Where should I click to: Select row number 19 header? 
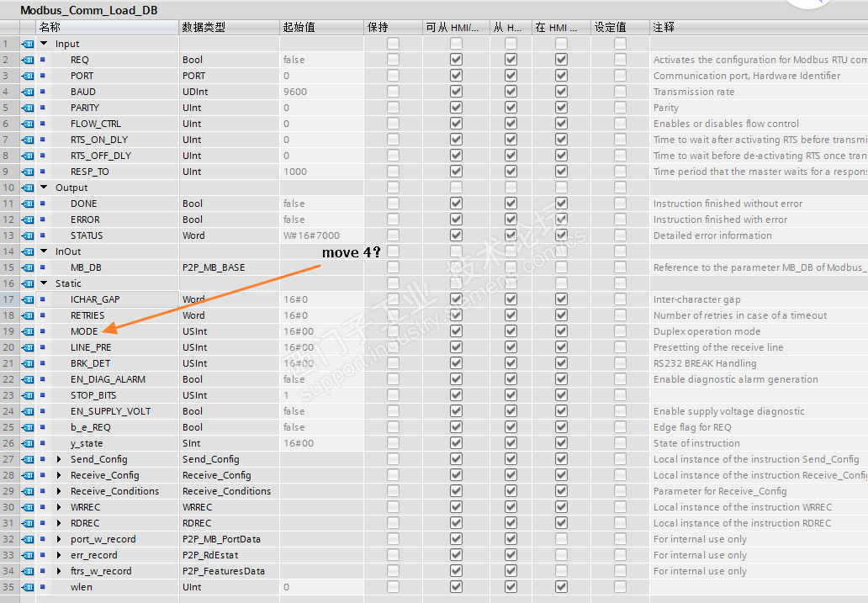click(x=9, y=331)
